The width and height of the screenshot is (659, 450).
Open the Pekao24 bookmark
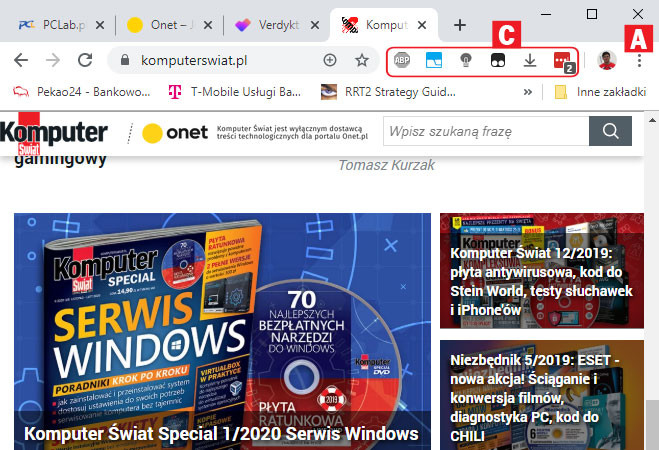[82, 92]
